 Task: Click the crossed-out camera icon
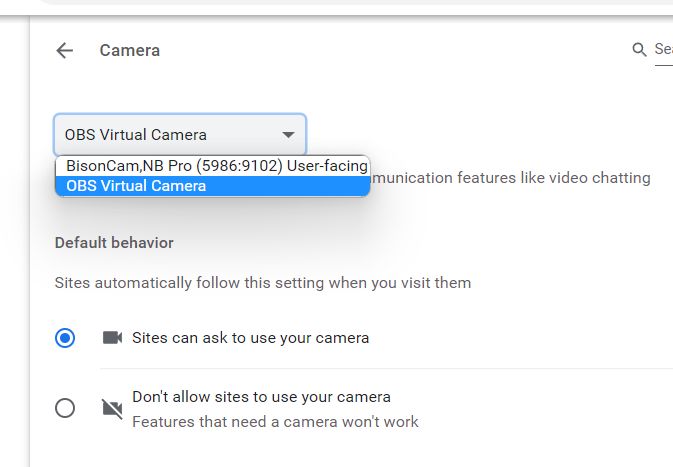[x=112, y=408]
